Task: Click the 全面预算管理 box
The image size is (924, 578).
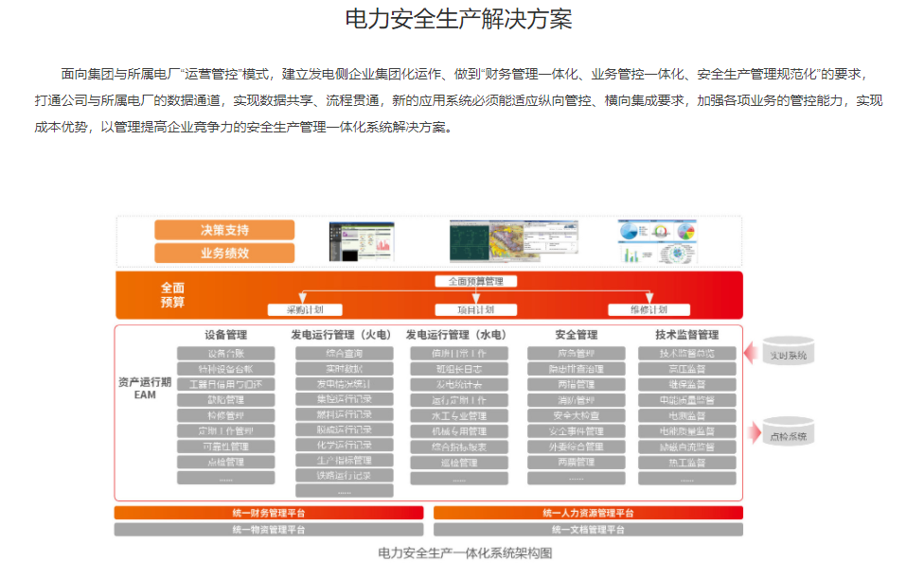Action: 475,281
